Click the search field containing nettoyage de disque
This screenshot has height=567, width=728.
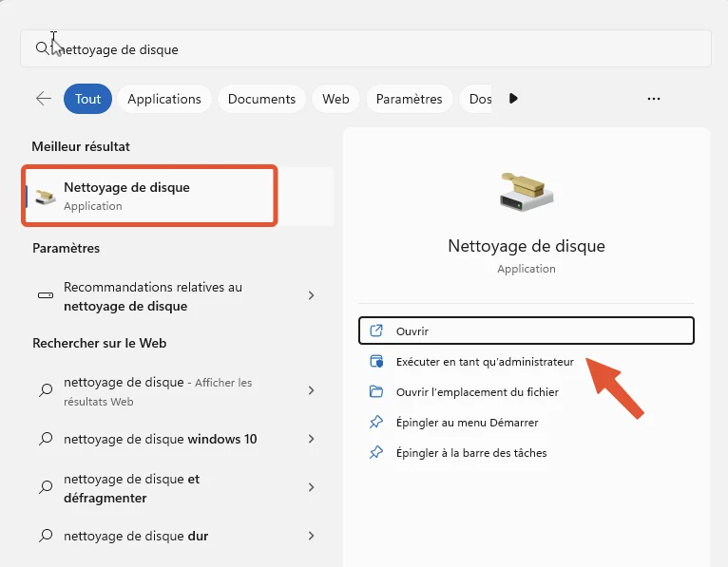[366, 48]
